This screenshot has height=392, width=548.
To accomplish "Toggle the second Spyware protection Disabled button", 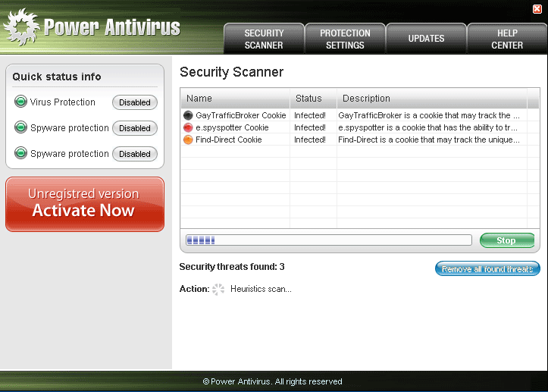I will tap(135, 154).
